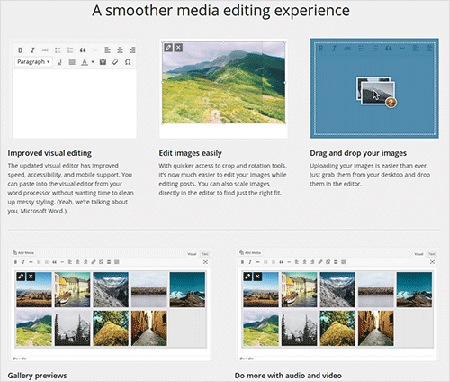Click the yellow canal houses thumbnail in the Gallery previews editor
Image resolution: width=450 pixels, height=382 pixels.
[x=72, y=289]
